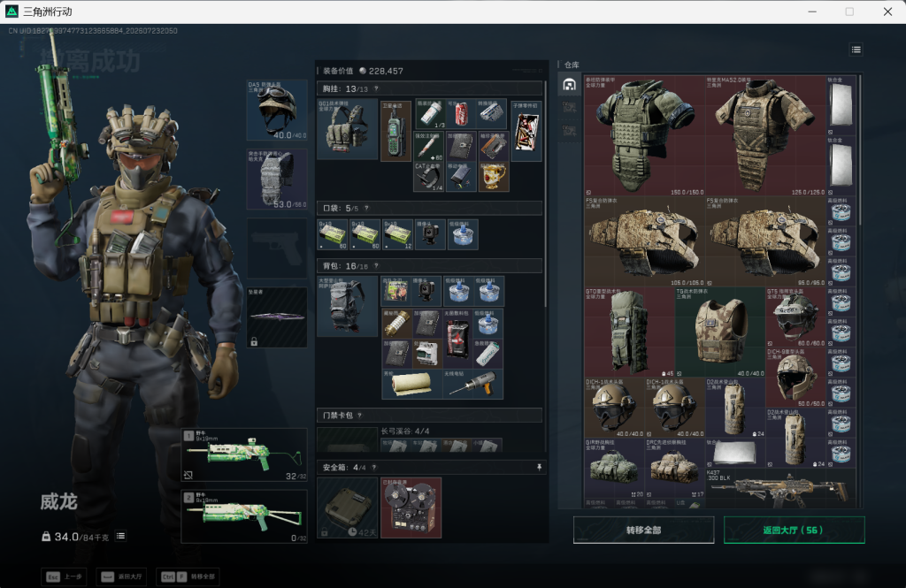Select the K437 .300 BLK rifle in stash
Image resolution: width=906 pixels, height=588 pixels.
point(780,488)
